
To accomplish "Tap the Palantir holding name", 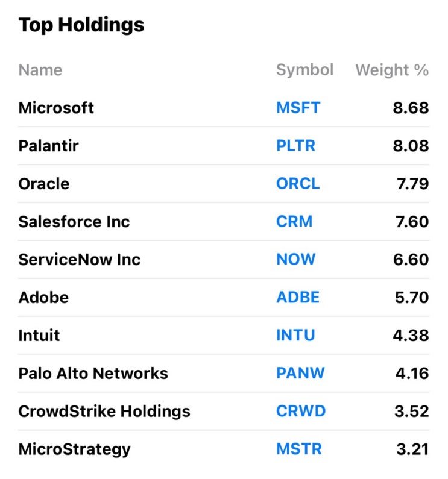I will (x=48, y=146).
